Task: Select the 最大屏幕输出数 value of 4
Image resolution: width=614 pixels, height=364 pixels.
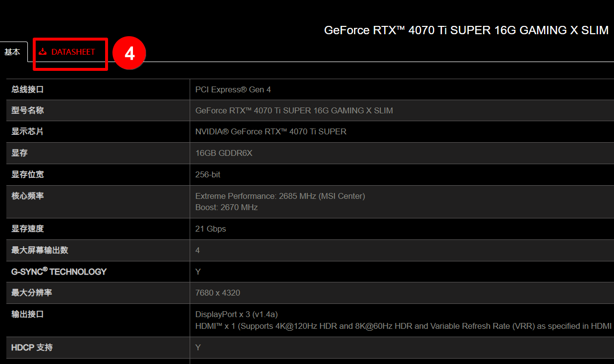Action: (x=197, y=250)
